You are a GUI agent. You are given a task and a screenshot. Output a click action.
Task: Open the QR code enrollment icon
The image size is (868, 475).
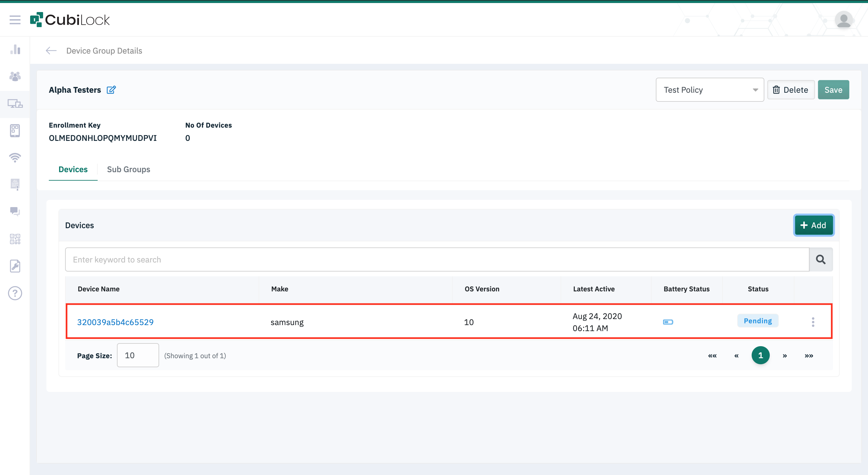(x=15, y=239)
